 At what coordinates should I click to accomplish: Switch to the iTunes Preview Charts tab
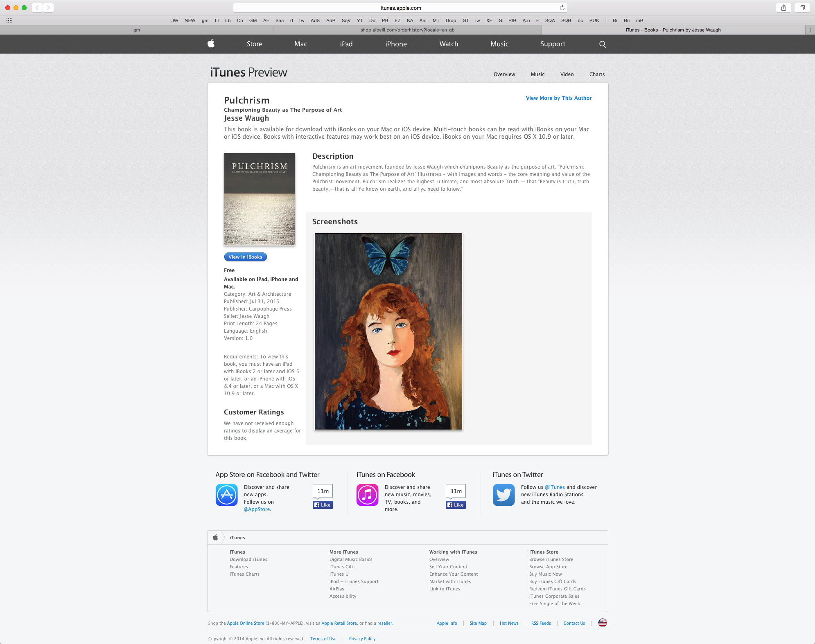coord(597,74)
